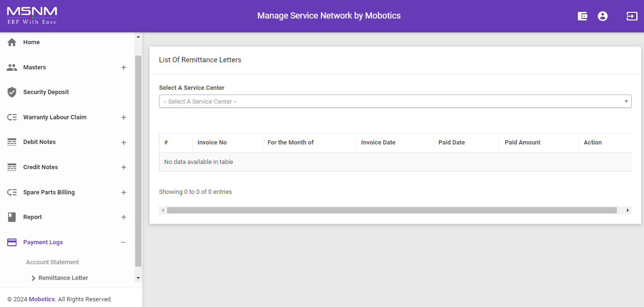The image size is (644, 307).
Task: Expand Debit Notes with plus sign
Action: point(123,143)
